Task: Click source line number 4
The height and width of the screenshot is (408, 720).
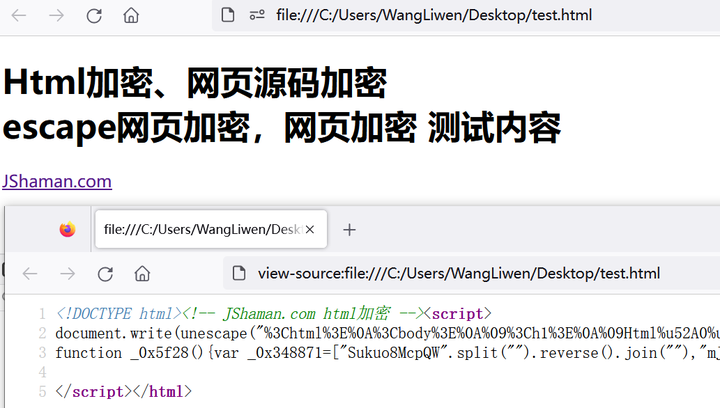Action: point(43,372)
